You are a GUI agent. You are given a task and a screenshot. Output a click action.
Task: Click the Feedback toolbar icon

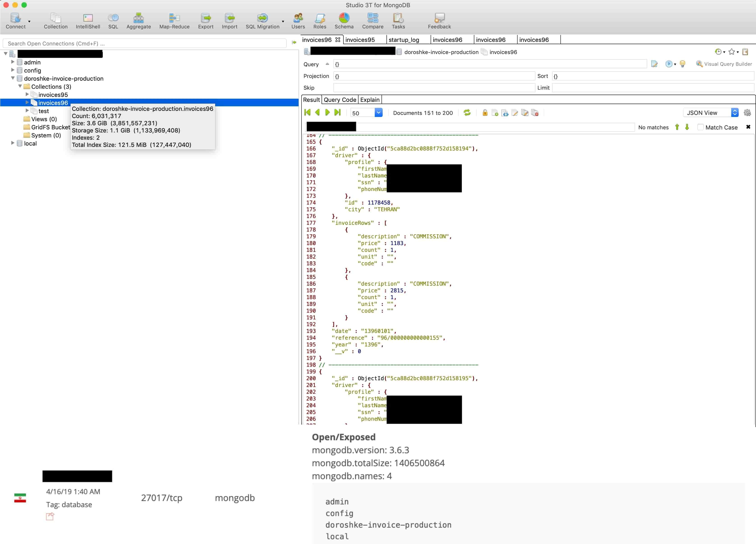point(439,21)
